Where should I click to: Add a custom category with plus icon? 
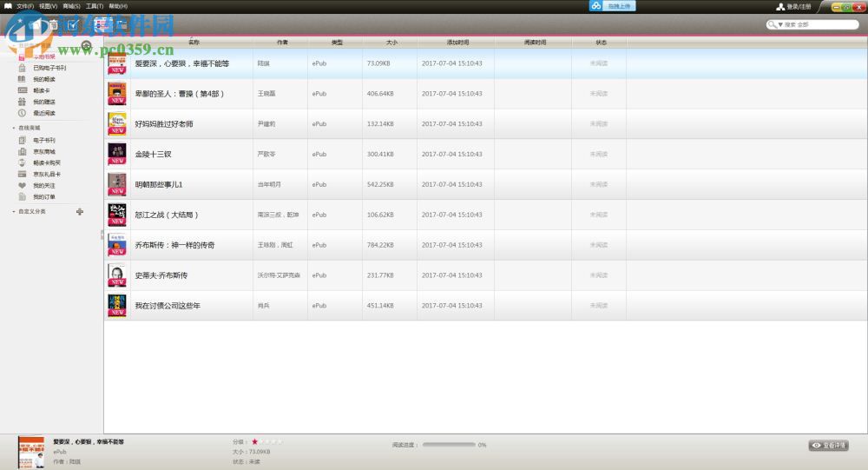click(80, 211)
